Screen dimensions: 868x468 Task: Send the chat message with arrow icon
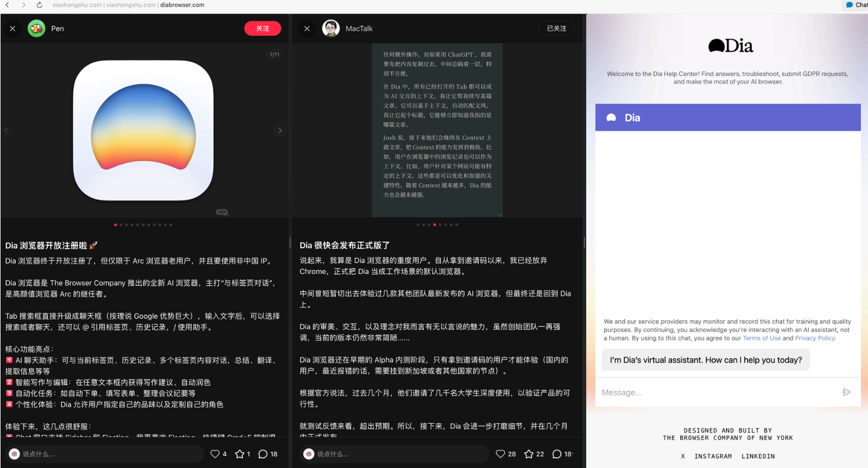847,392
